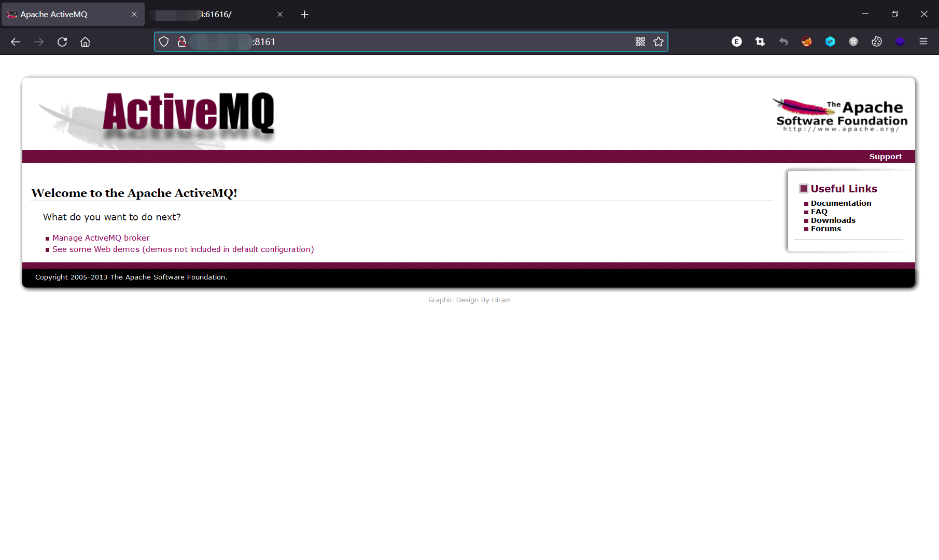
Task: Open the See some Web demos link
Action: pyautogui.click(x=183, y=249)
